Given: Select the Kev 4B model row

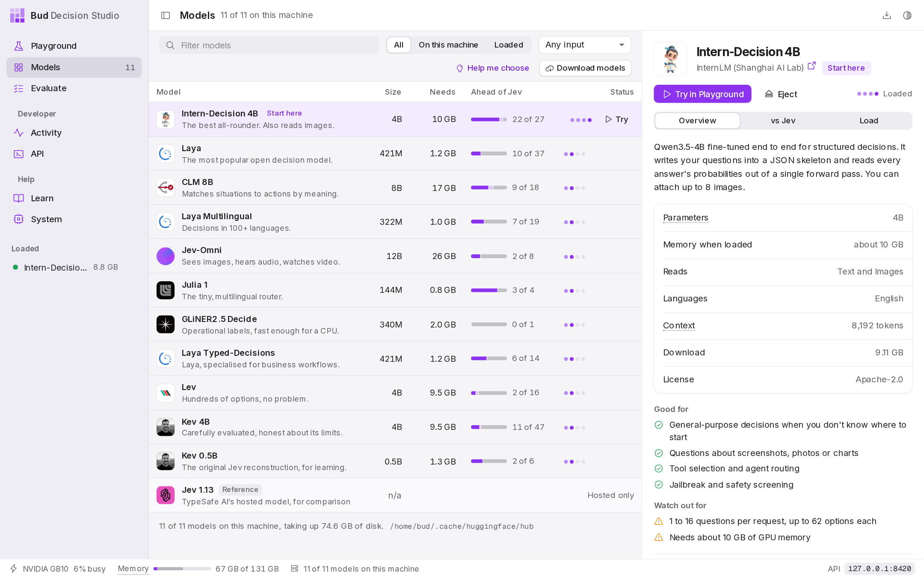Looking at the screenshot, I should pos(395,427).
